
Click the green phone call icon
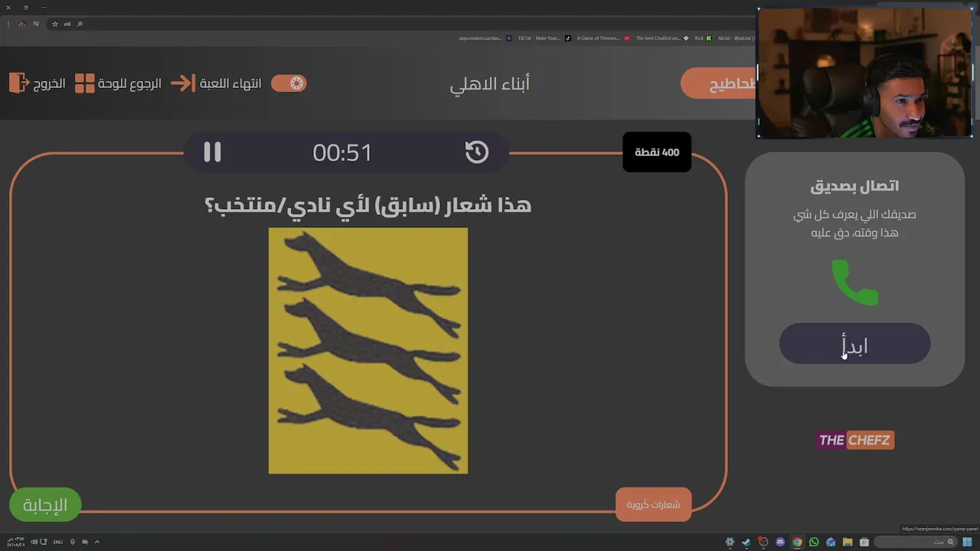(854, 282)
